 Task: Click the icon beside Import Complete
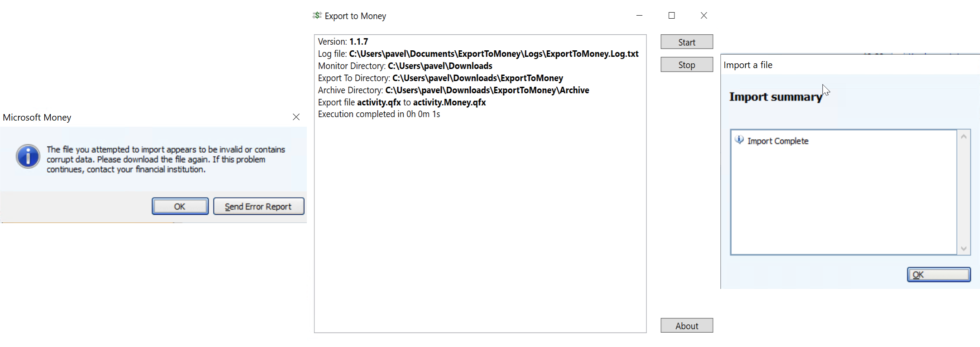739,140
